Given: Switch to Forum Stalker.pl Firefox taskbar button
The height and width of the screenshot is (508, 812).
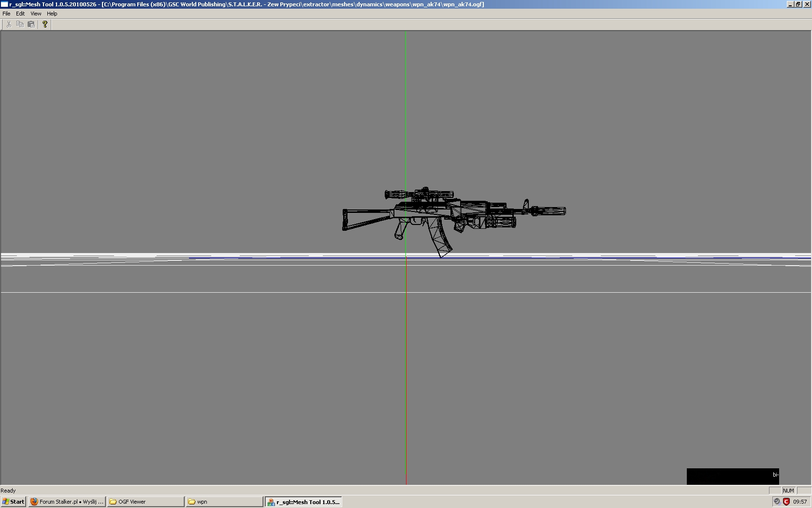Looking at the screenshot, I should (x=67, y=502).
